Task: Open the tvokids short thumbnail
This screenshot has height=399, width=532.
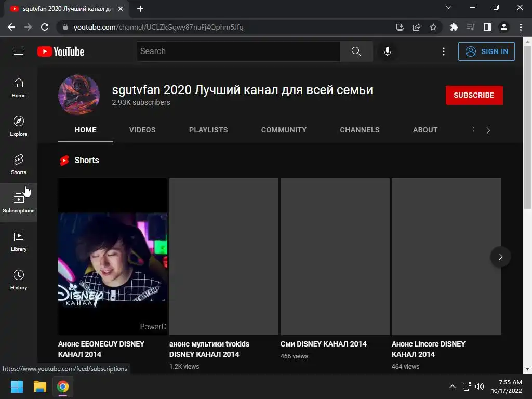Action: (x=223, y=257)
